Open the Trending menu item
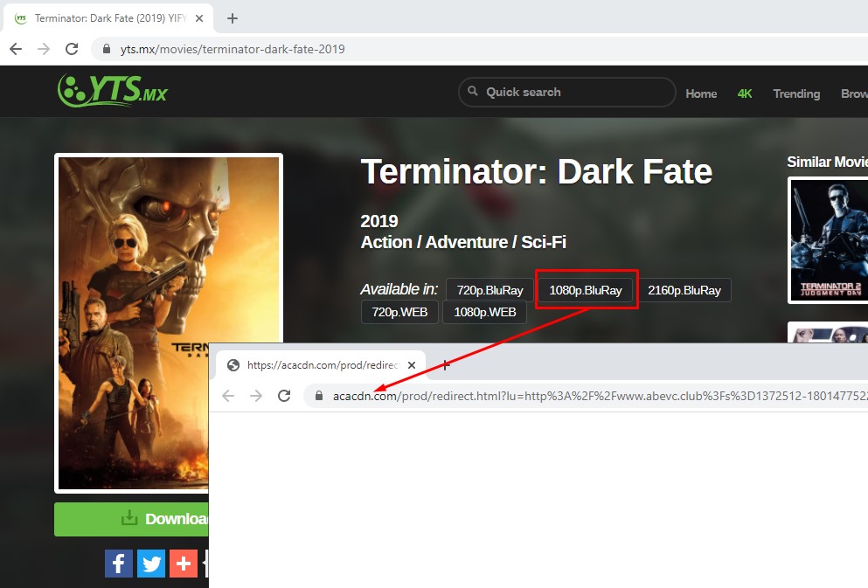This screenshot has width=868, height=588. 796,93
